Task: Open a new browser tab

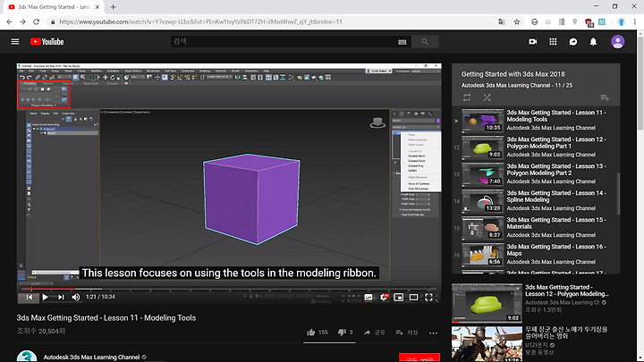Action: [x=113, y=7]
